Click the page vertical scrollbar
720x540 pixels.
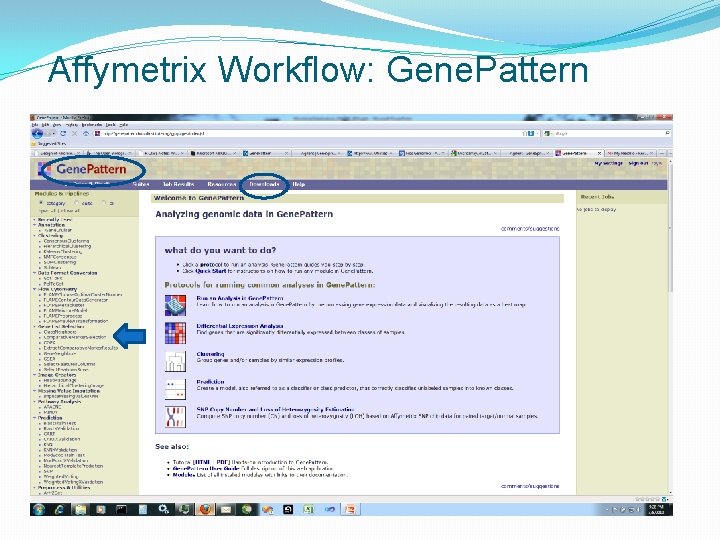[670, 230]
